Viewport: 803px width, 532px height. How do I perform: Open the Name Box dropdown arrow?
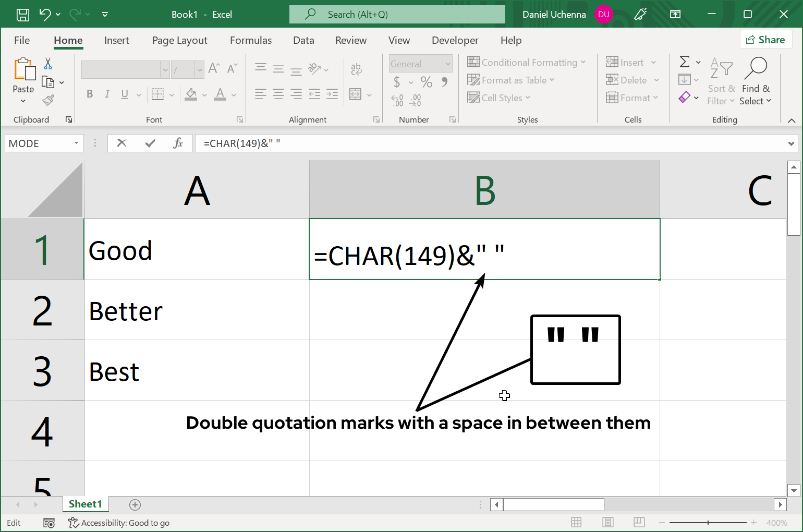76,143
